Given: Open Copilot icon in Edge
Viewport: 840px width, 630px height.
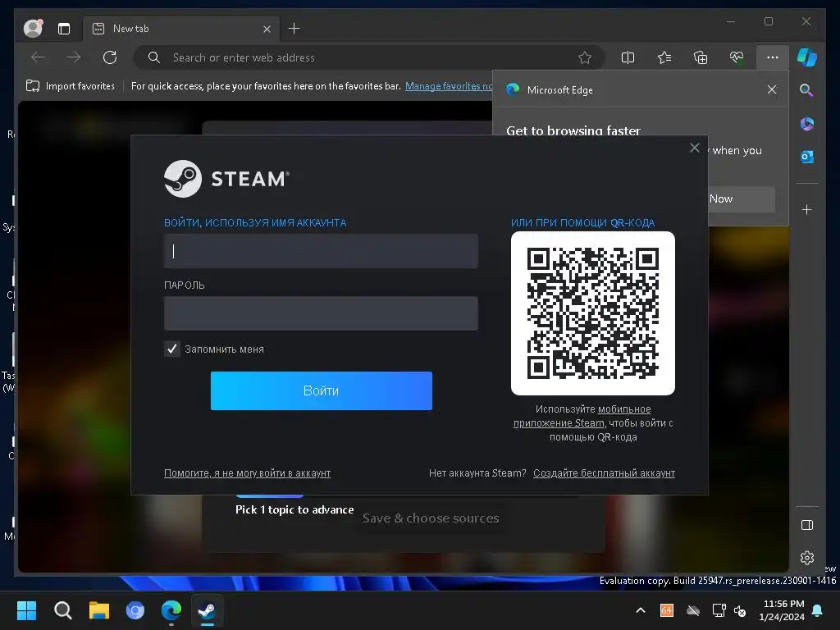Looking at the screenshot, I should (807, 57).
